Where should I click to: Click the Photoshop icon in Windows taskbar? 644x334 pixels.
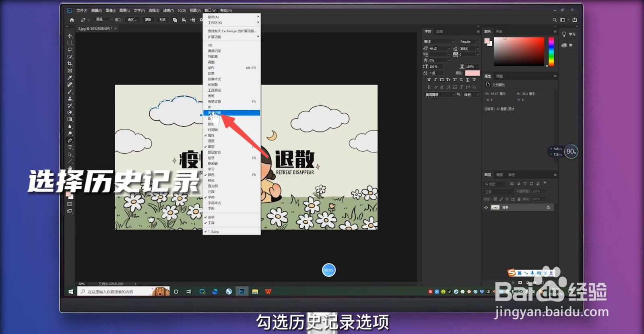(x=242, y=291)
